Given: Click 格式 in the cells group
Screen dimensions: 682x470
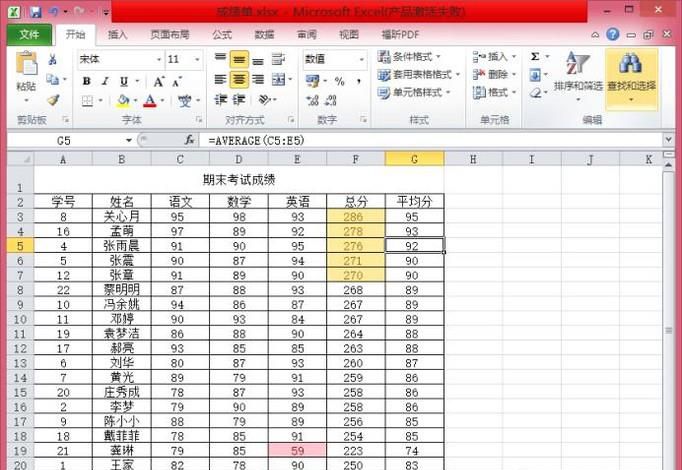Looking at the screenshot, I should pyautogui.click(x=495, y=92).
